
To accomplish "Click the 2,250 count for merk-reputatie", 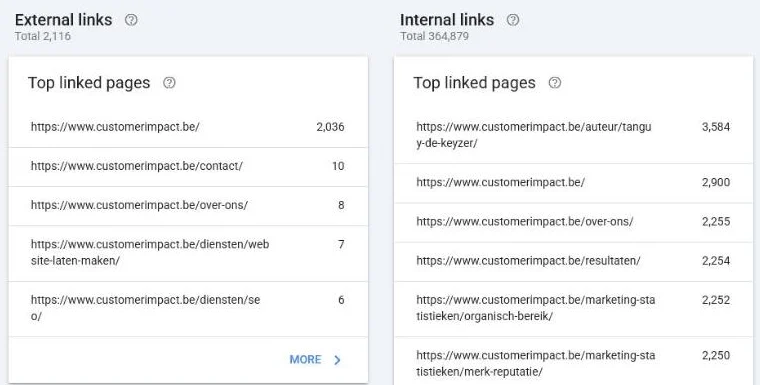I will click(x=716, y=355).
